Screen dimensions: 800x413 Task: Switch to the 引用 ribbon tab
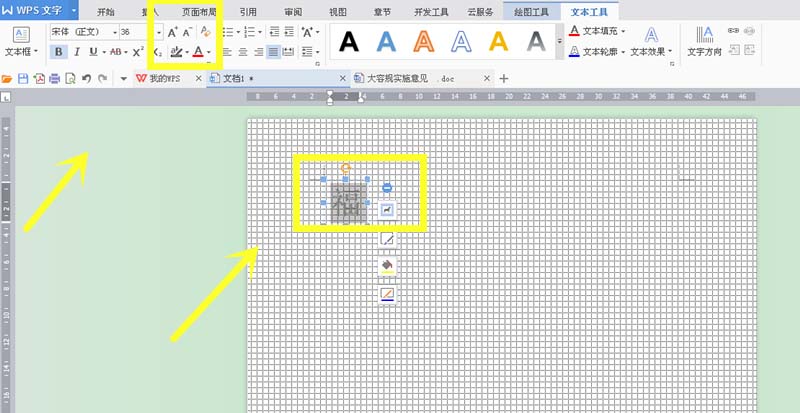pos(247,11)
